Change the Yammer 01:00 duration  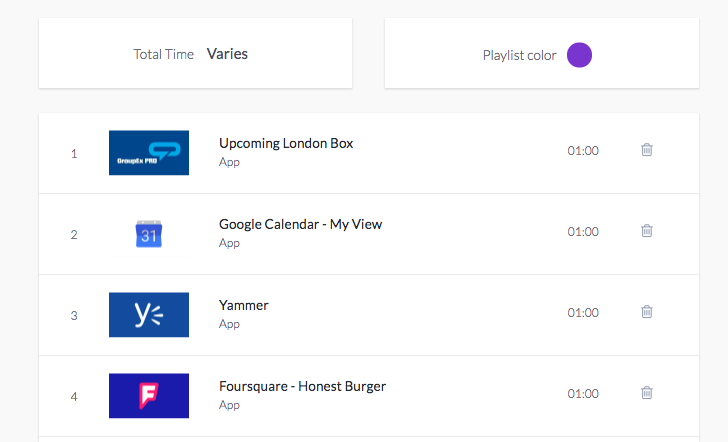coord(583,312)
